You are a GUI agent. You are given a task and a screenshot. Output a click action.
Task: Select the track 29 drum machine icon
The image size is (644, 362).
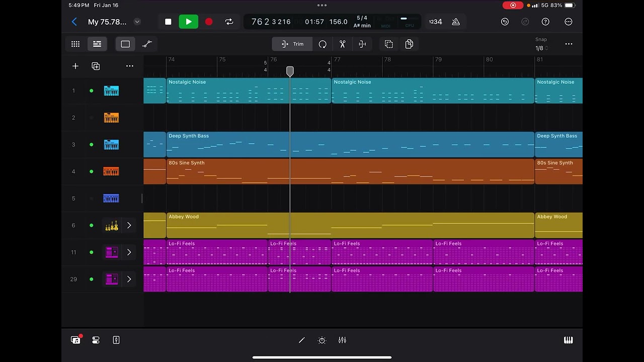coord(112,279)
